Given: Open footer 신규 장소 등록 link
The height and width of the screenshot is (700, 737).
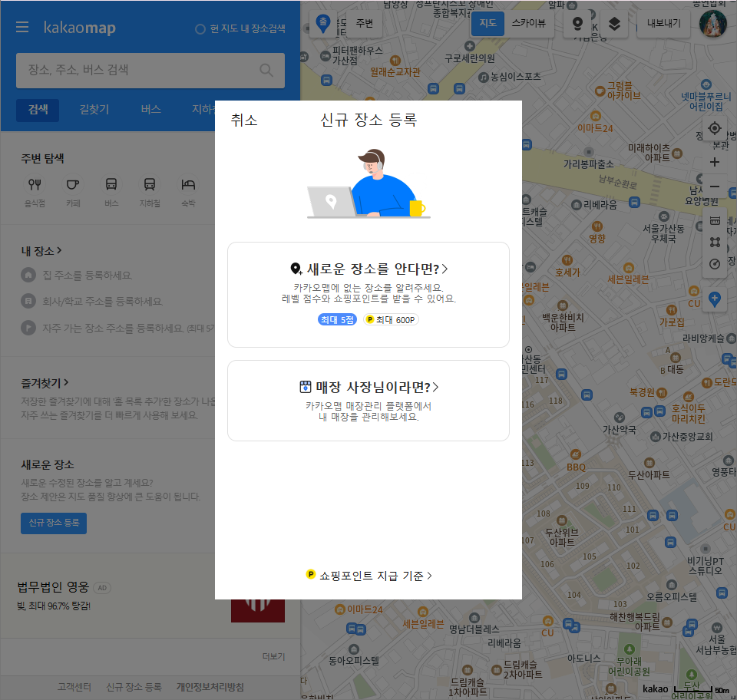Looking at the screenshot, I should pos(134,687).
